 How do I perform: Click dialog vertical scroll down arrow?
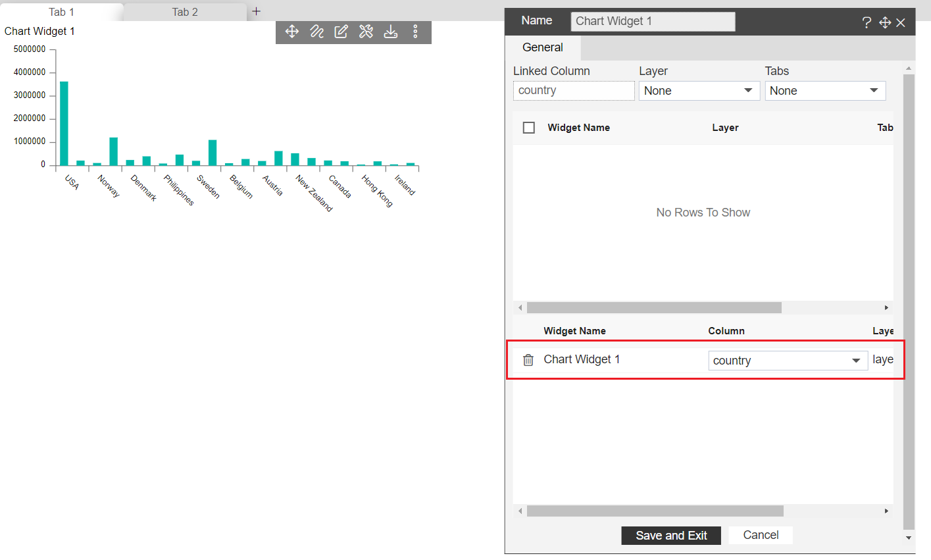pos(909,538)
